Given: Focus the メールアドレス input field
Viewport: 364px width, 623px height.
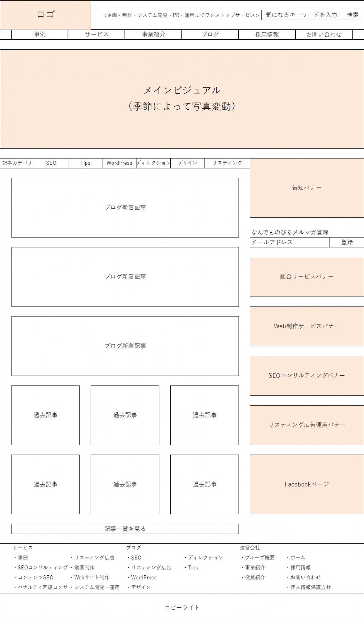Looking at the screenshot, I should (290, 242).
